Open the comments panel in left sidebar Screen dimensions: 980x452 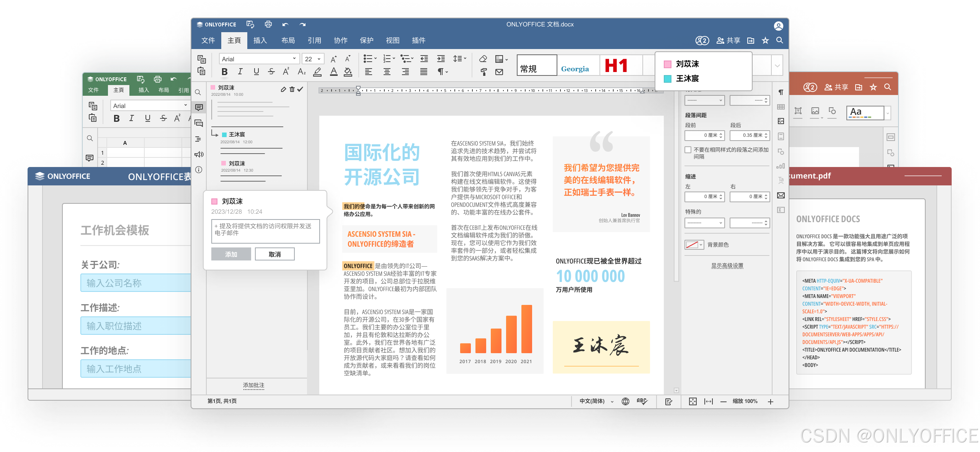coord(199,107)
